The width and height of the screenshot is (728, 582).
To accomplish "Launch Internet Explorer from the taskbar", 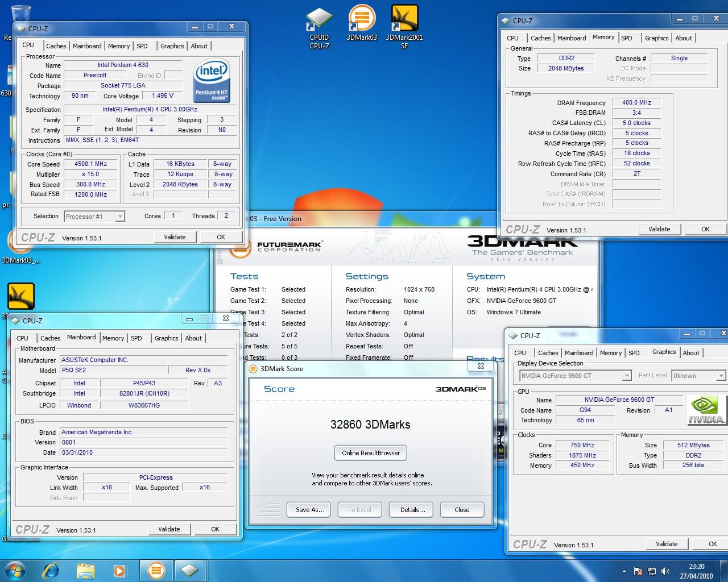I will pos(52,570).
